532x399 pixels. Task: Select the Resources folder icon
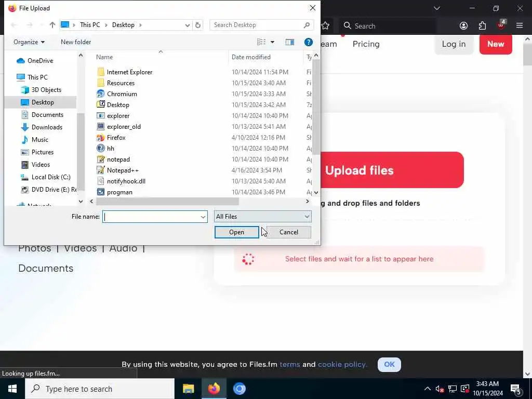100,83
